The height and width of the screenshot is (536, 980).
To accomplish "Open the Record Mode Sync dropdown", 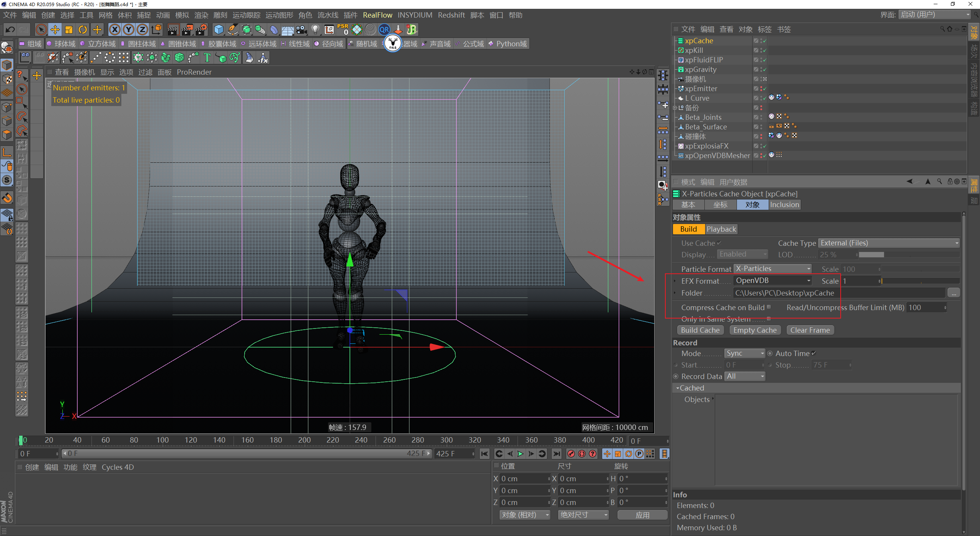I will (x=745, y=353).
